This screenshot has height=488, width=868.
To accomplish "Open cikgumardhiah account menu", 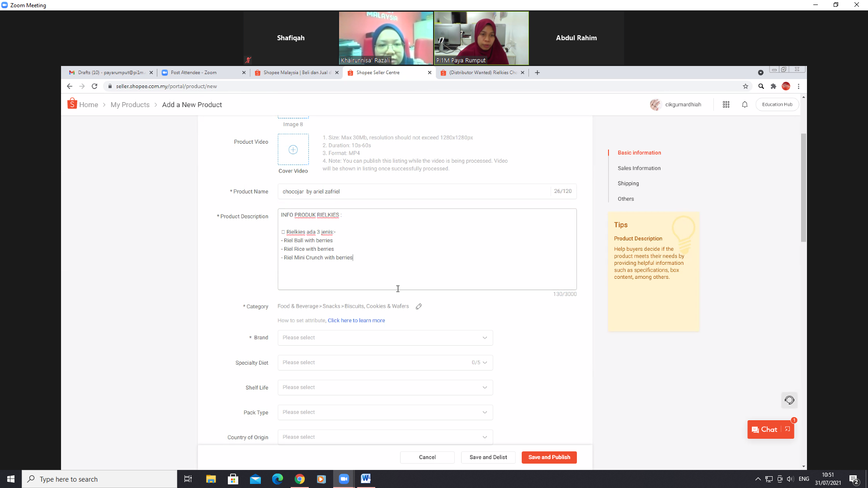I will click(676, 104).
